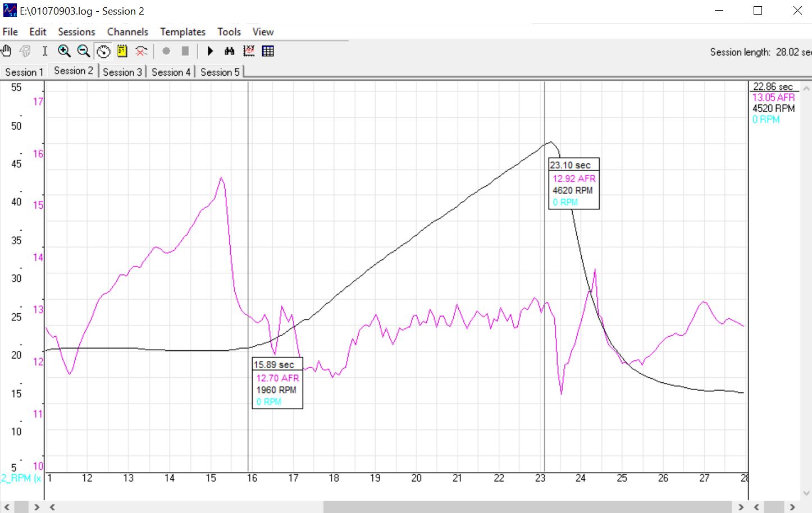Minimize the log viewer window

tap(718, 11)
